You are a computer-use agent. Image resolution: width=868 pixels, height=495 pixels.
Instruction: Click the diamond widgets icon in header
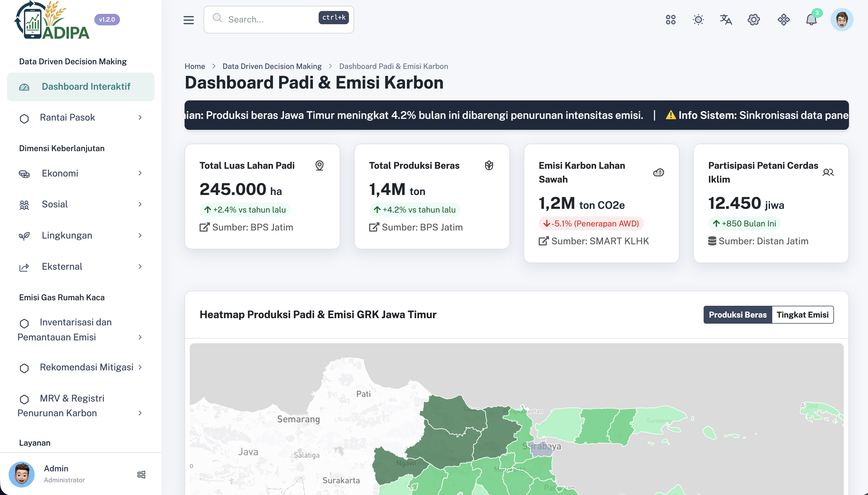[x=784, y=20]
